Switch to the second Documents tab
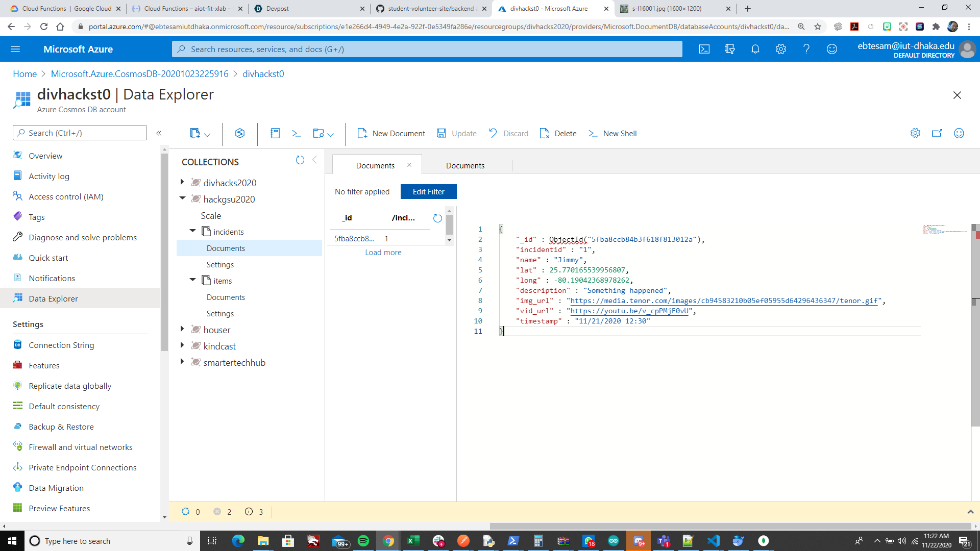The image size is (980, 551). (465, 166)
